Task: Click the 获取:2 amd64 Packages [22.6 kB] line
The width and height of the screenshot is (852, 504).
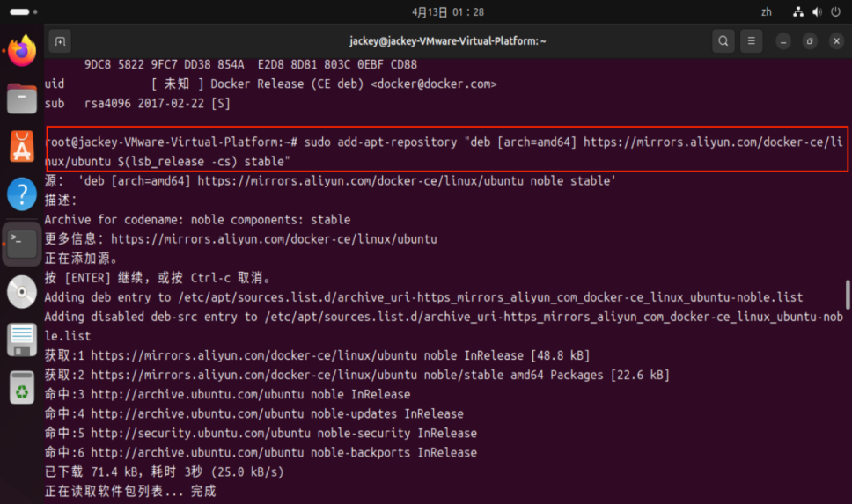Action: (357, 376)
